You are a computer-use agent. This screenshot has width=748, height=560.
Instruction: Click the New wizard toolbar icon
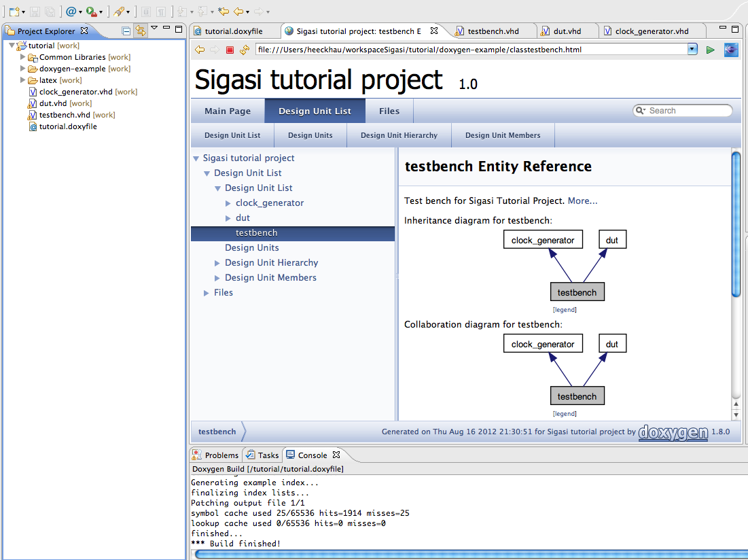click(14, 12)
